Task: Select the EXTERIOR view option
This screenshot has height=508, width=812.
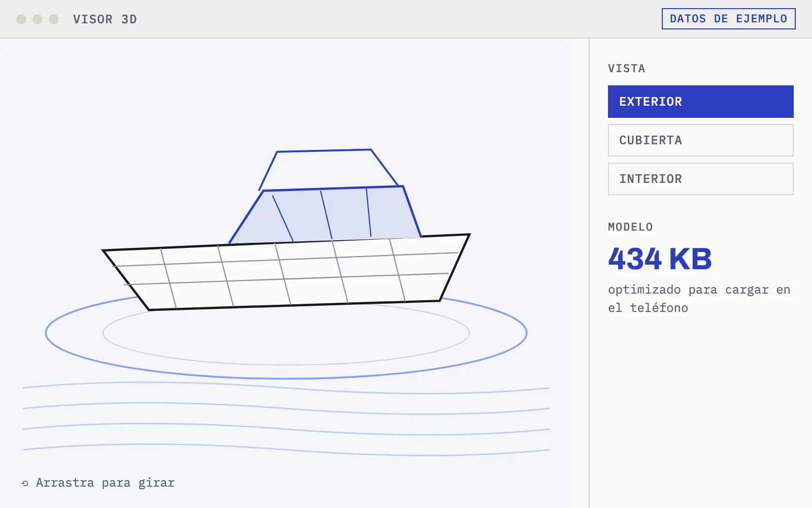Action: tap(701, 102)
